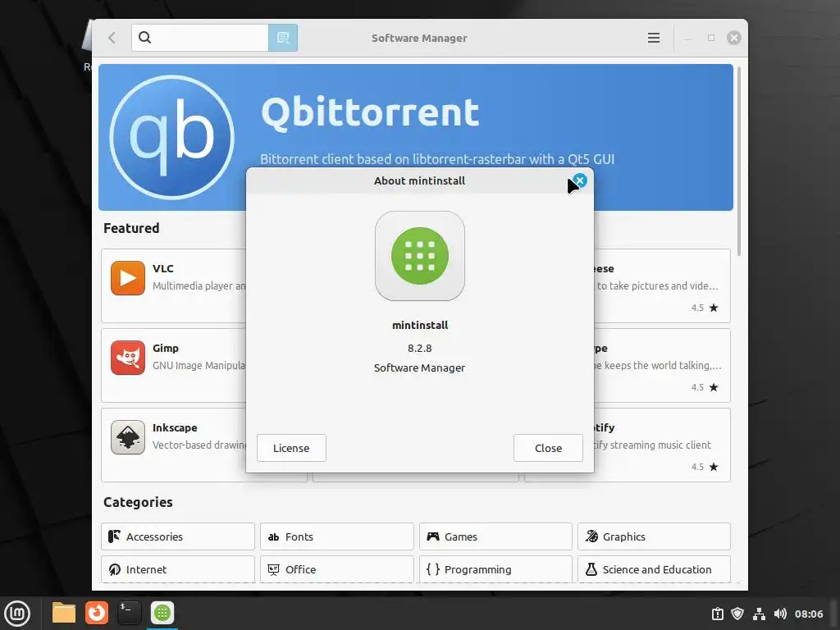Open the Office category
This screenshot has height=630, width=840.
[337, 569]
